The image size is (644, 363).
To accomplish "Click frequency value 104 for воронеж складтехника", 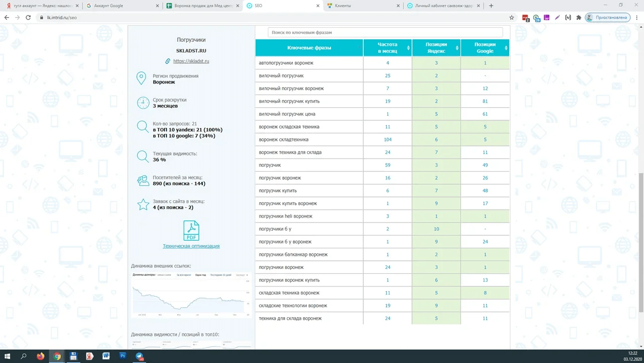I will [387, 139].
